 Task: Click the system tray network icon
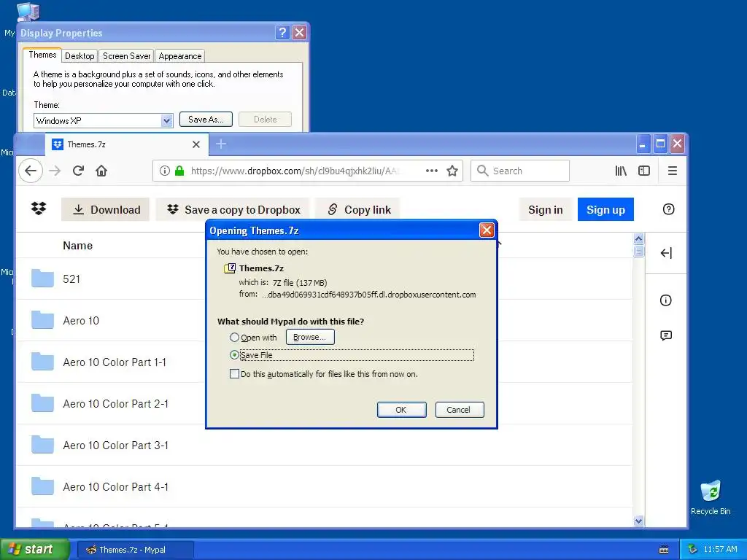(693, 549)
